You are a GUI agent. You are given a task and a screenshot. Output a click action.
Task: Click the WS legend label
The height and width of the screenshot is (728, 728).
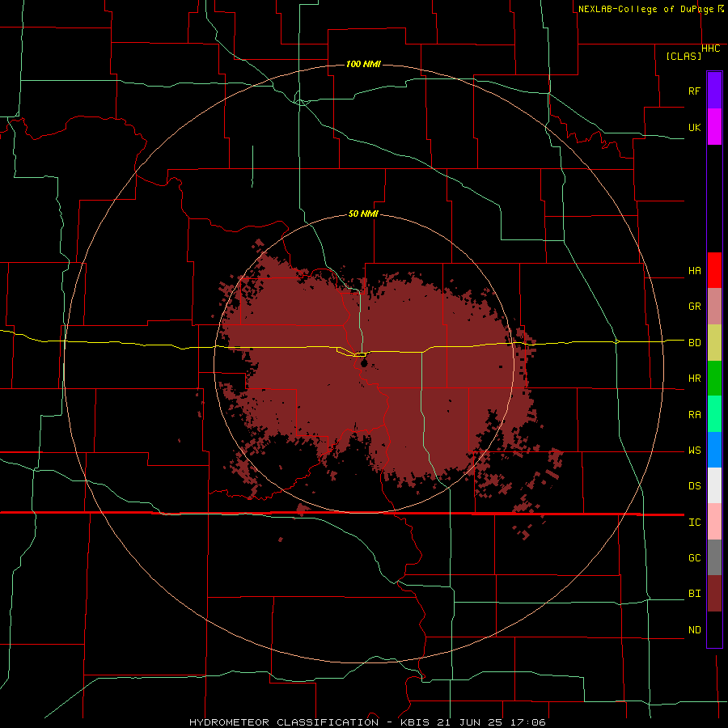pos(694,451)
